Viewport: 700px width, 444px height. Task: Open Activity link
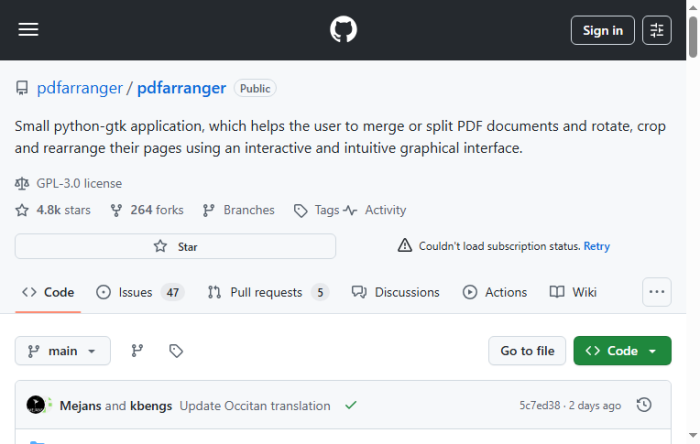(x=385, y=210)
